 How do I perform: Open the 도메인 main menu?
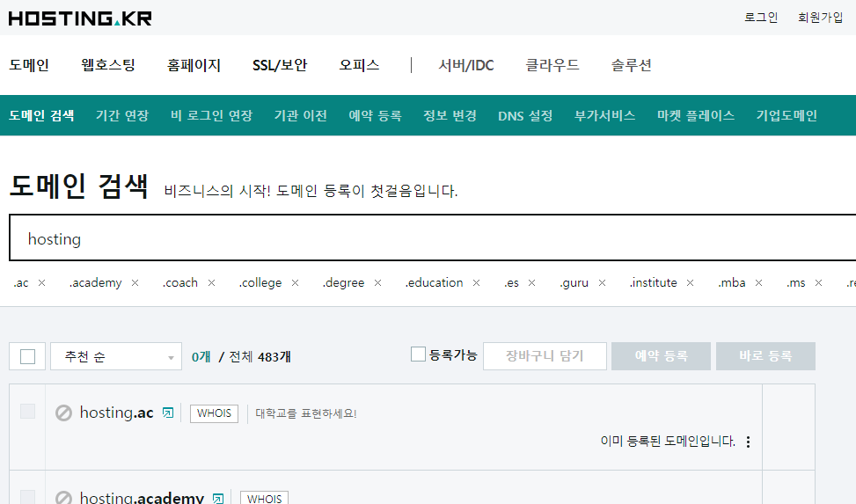[x=29, y=65]
